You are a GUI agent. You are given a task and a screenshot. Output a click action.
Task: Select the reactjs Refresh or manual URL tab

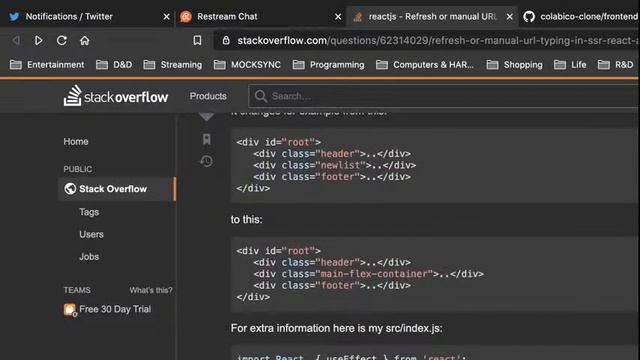[x=432, y=16]
